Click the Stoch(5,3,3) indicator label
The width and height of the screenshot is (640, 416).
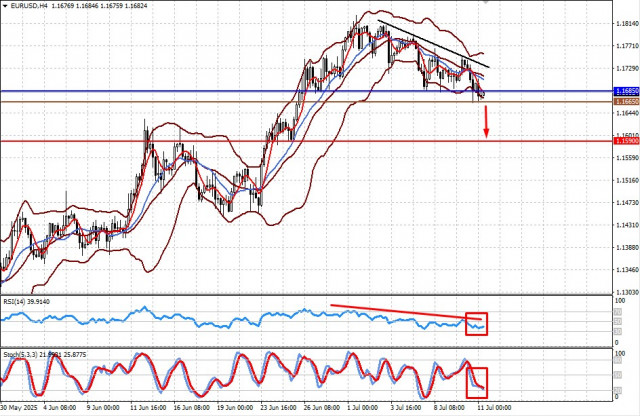tap(44, 355)
